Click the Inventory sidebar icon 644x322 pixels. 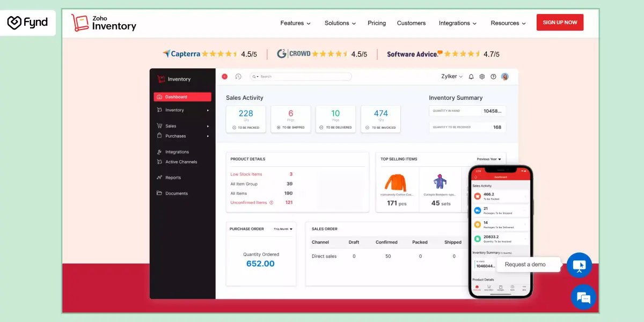159,110
